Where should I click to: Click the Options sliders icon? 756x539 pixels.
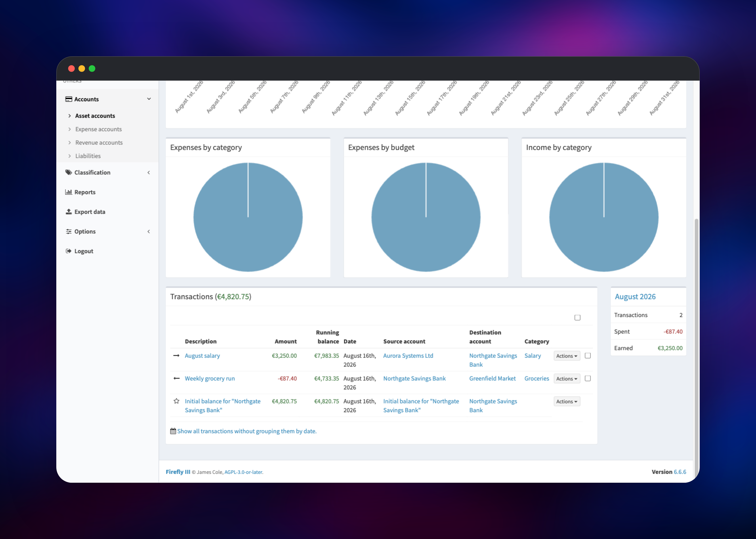(x=69, y=231)
